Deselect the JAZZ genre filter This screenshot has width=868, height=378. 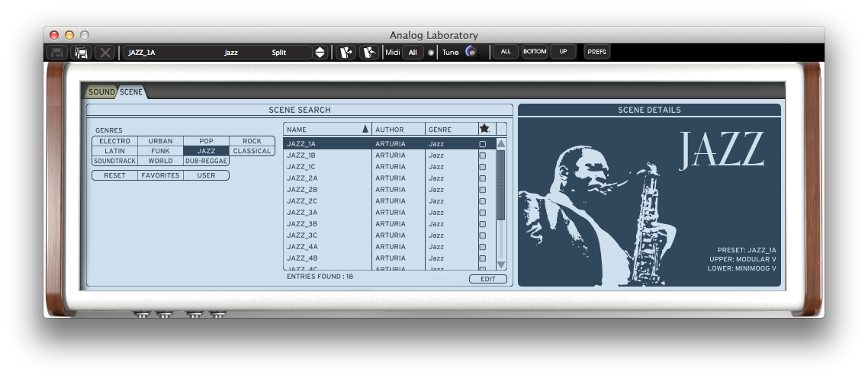tap(206, 151)
